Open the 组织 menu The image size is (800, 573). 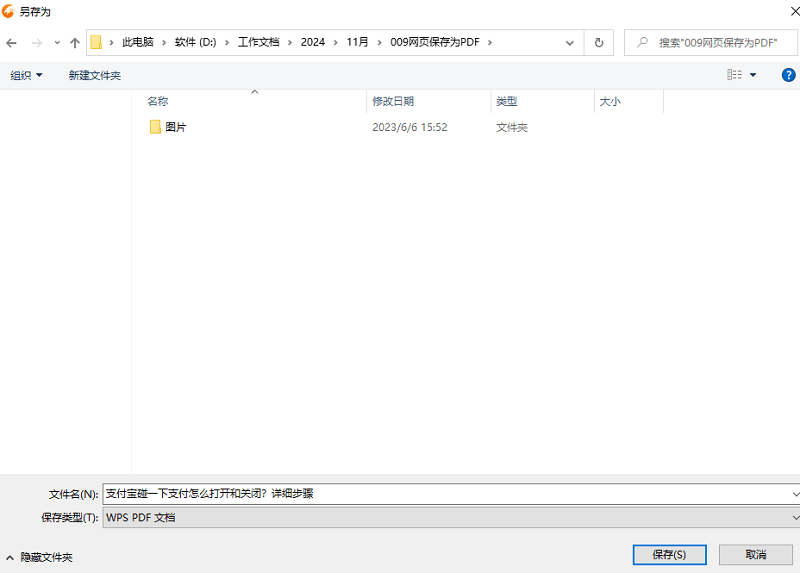pos(26,76)
